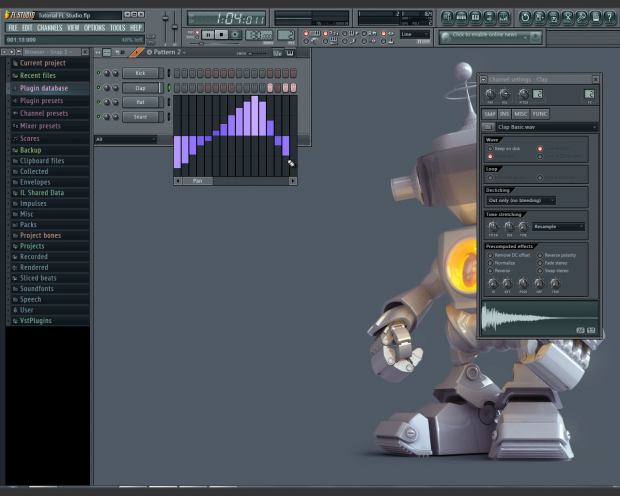The image size is (620, 496).
Task: Toggle the Clap channel mute LED
Action: tap(98, 87)
